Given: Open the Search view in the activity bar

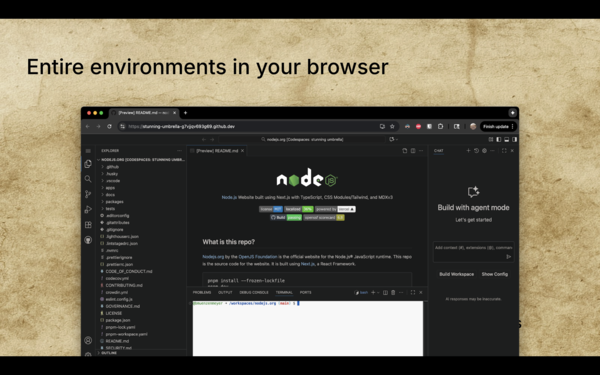Looking at the screenshot, I should (88, 179).
